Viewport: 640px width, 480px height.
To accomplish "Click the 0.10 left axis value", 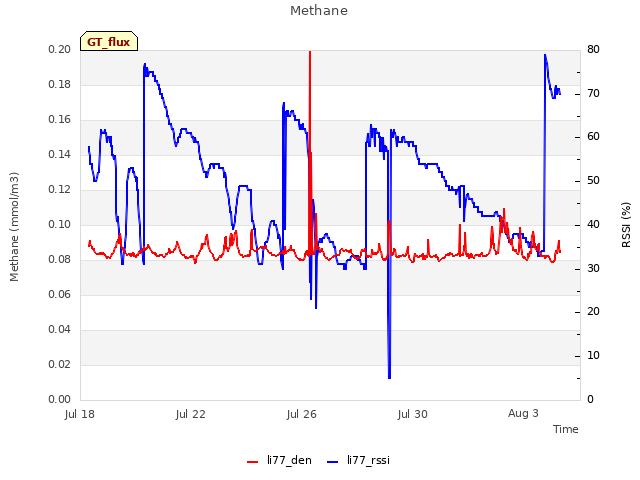I will 60,225.
